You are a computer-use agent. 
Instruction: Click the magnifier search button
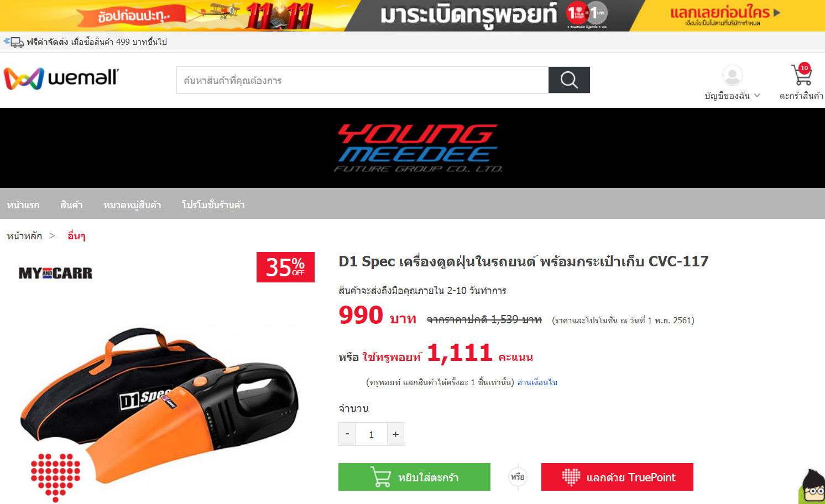569,80
